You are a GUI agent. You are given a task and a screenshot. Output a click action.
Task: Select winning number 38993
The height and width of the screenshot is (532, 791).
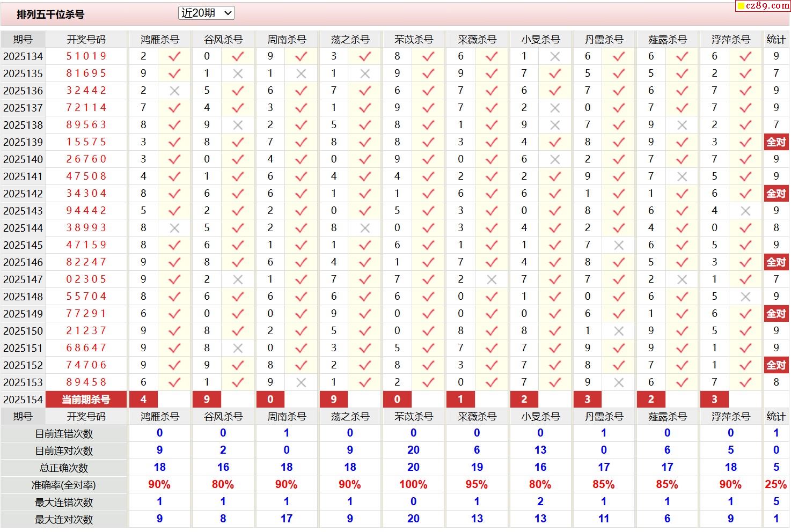click(86, 228)
